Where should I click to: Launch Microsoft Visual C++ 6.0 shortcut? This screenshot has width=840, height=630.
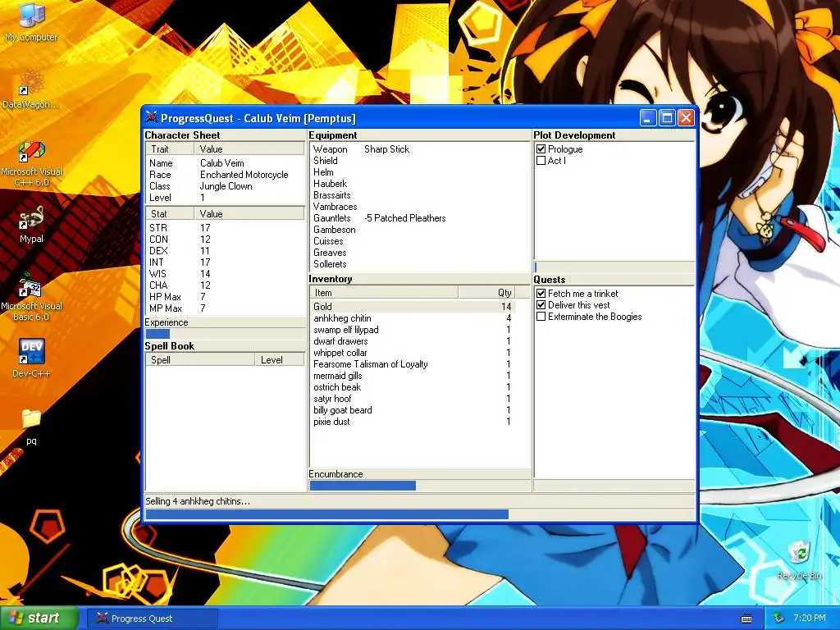pos(32,163)
